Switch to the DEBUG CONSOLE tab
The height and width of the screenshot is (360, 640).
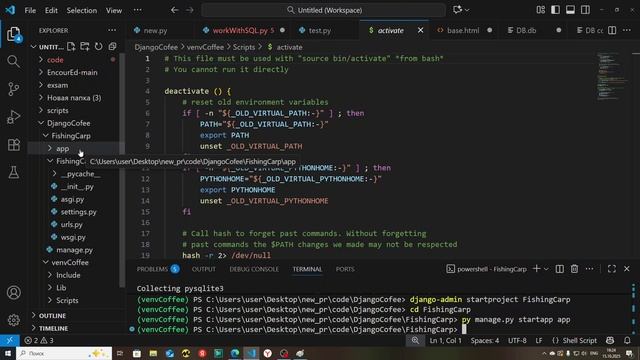coord(254,269)
